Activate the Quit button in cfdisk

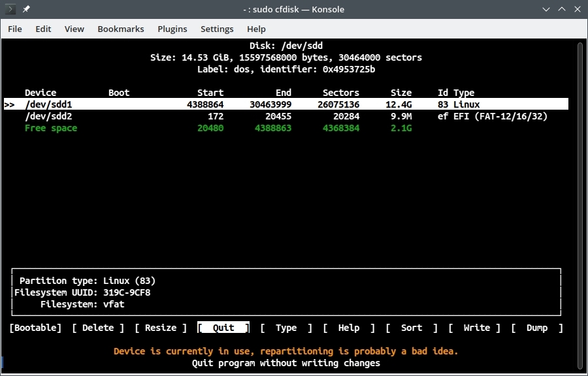[x=223, y=327]
